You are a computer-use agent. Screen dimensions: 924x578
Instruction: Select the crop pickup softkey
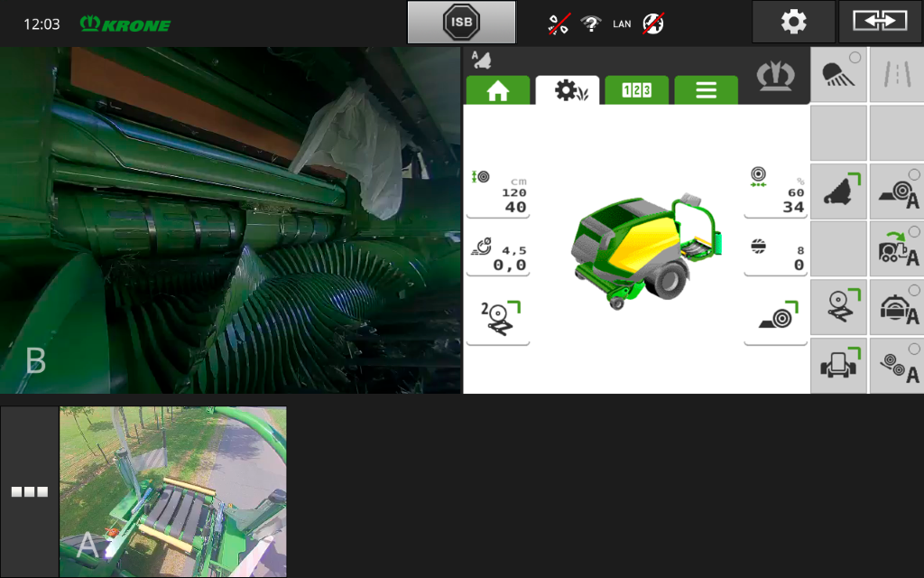tap(838, 191)
